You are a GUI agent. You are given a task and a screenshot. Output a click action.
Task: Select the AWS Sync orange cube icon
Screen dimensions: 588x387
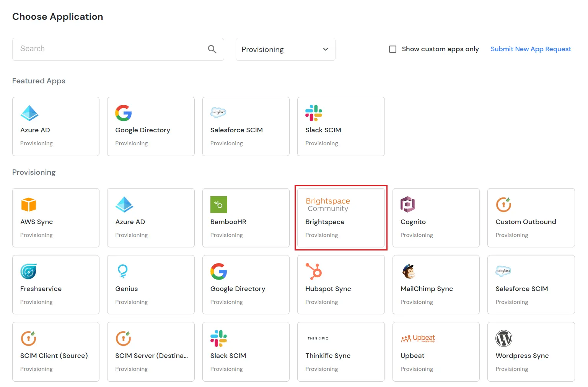coord(29,205)
